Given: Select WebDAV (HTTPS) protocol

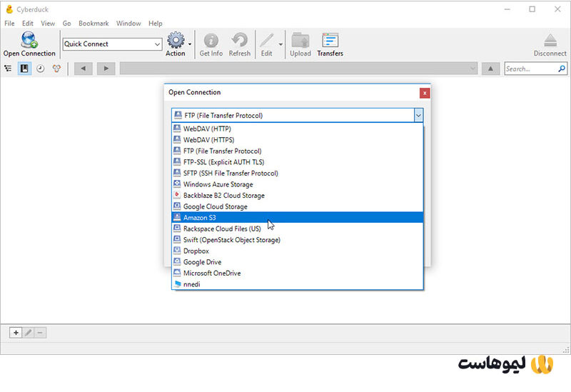Looking at the screenshot, I should click(x=297, y=140).
